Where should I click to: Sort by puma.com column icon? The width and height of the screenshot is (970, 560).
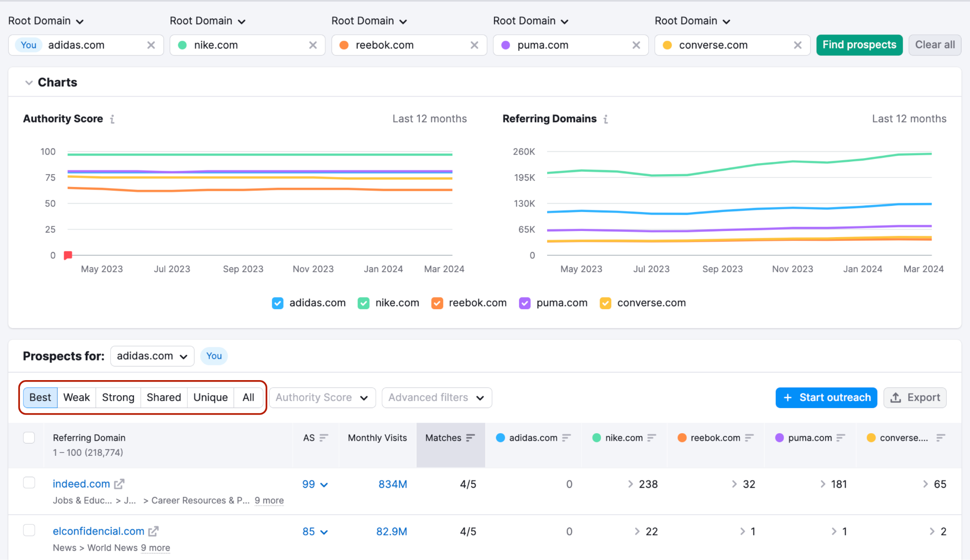pyautogui.click(x=841, y=438)
